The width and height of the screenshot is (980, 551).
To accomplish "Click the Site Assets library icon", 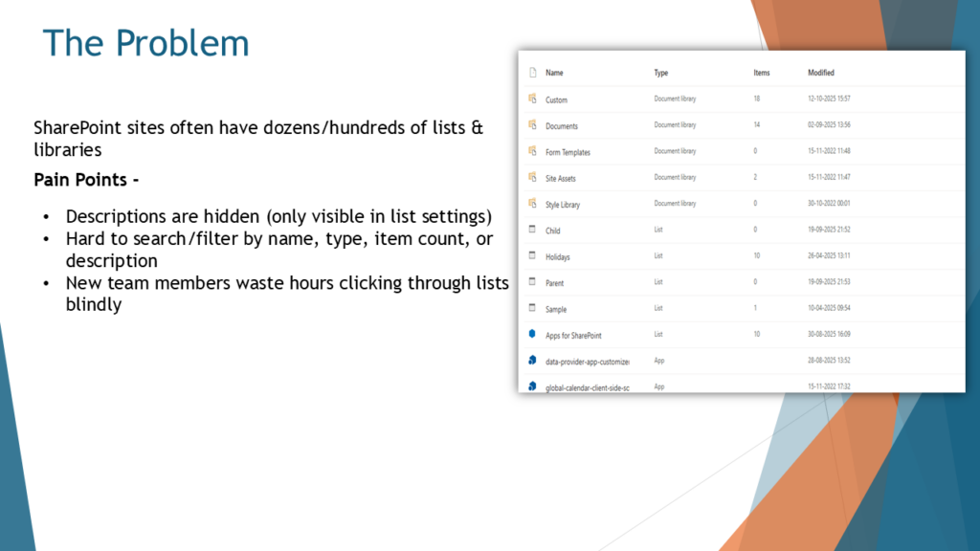I will [x=532, y=177].
